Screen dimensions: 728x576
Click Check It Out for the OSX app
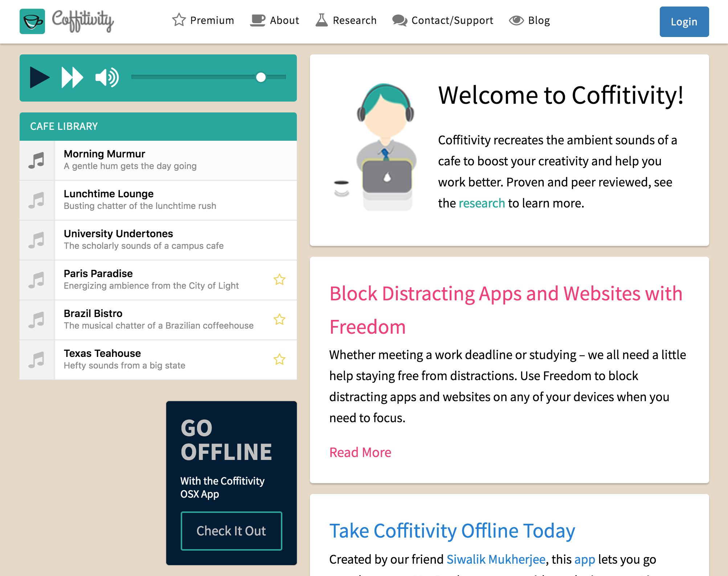[231, 531]
